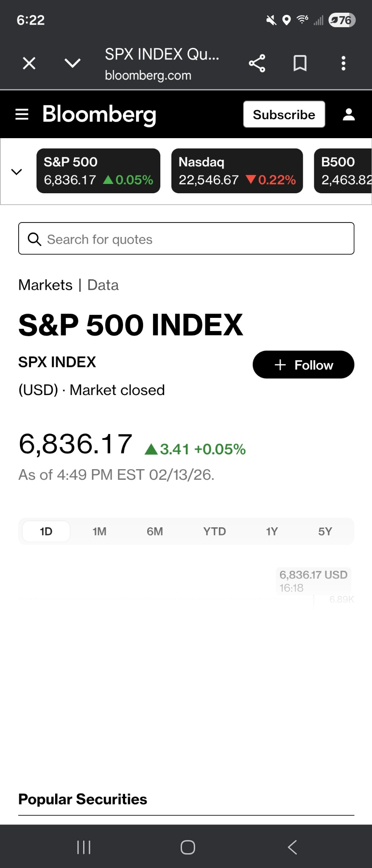Tap the Android back arrow
Viewport: 372px width, 868px height.
point(292,847)
